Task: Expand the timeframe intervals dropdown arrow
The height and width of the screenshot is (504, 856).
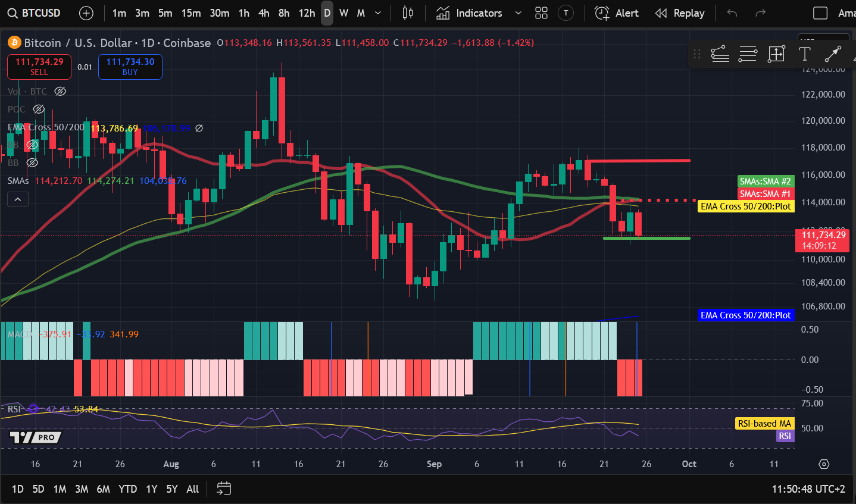Action: click(378, 13)
